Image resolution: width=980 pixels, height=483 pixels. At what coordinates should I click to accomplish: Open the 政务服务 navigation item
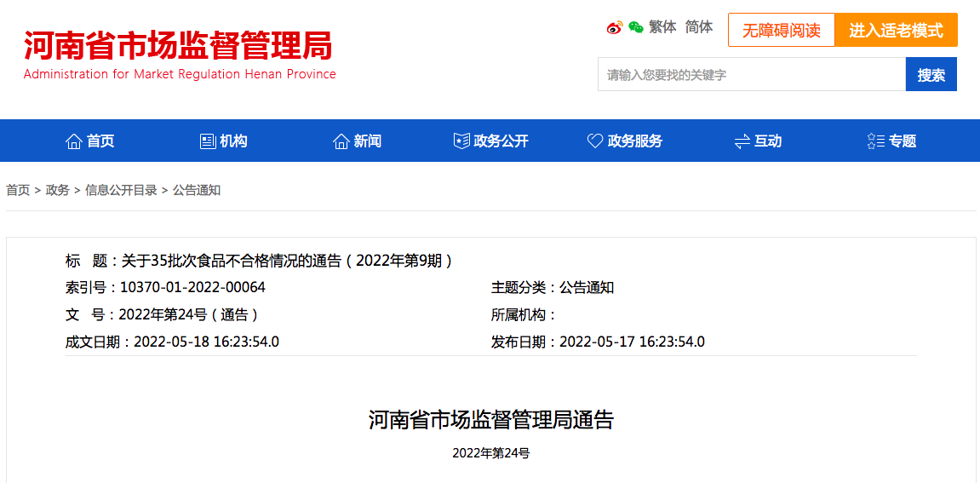pyautogui.click(x=635, y=141)
